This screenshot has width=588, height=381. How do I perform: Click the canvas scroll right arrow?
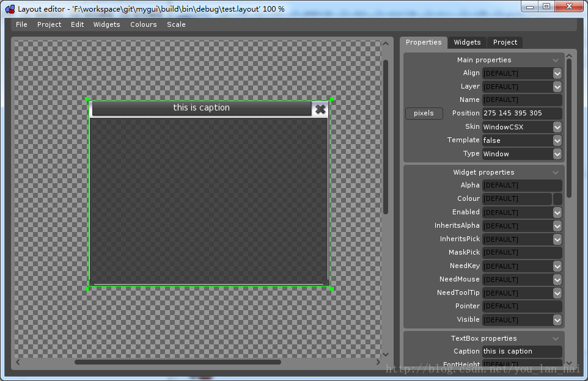coord(378,362)
